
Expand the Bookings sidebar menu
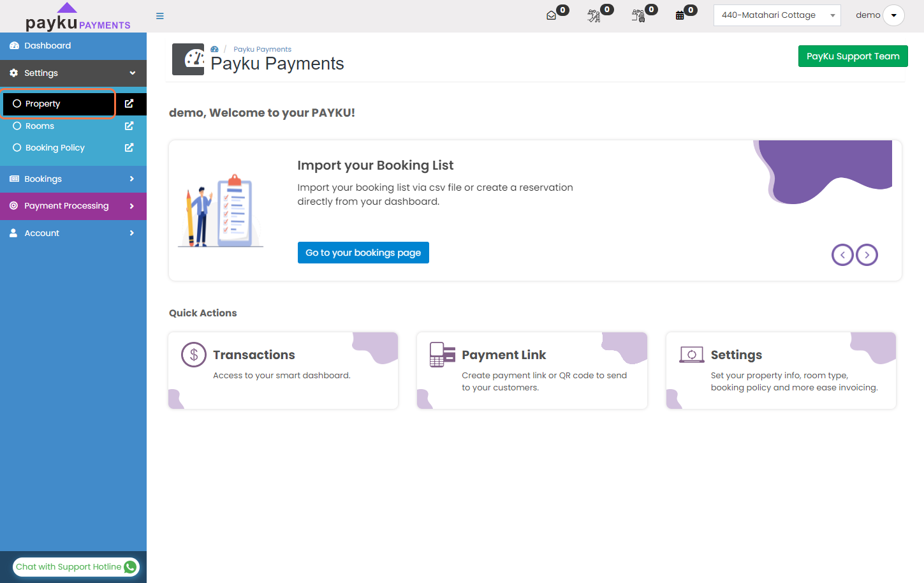[73, 179]
